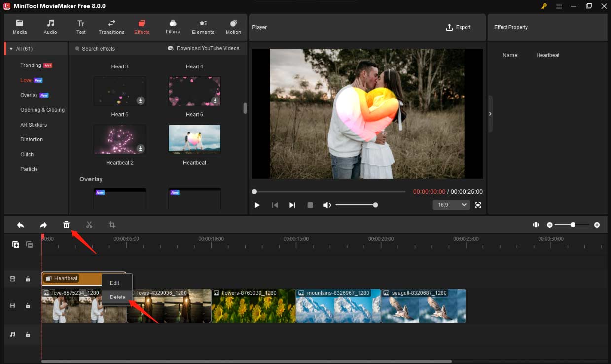Screen dimensions: 611x364
Task: Click the Search effects field
Action: click(98, 49)
